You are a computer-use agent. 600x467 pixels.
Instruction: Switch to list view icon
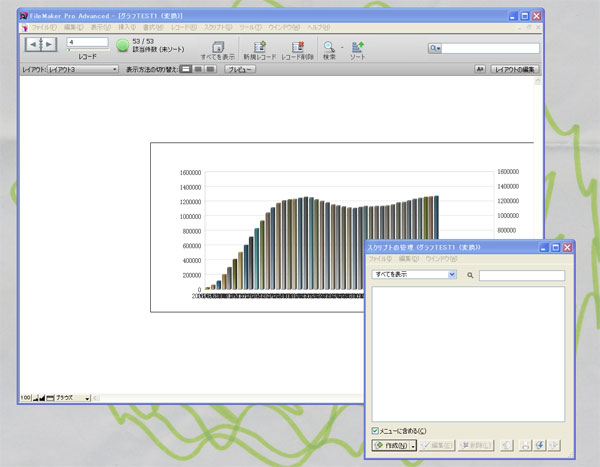[x=198, y=69]
